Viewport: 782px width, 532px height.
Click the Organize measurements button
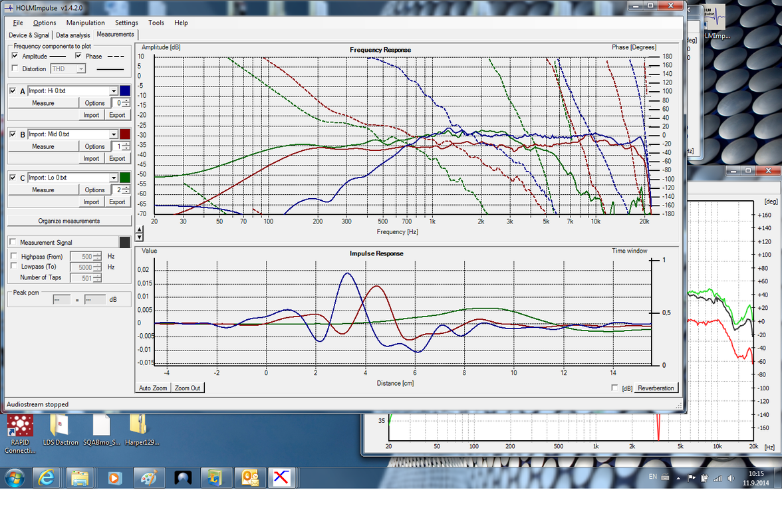pyautogui.click(x=69, y=221)
